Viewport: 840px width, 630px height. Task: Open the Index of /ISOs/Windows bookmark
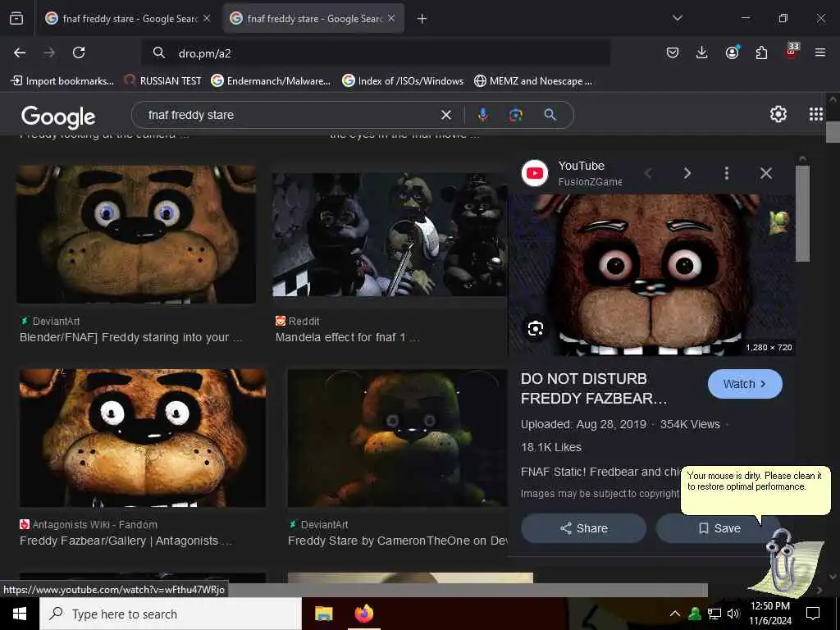(403, 81)
